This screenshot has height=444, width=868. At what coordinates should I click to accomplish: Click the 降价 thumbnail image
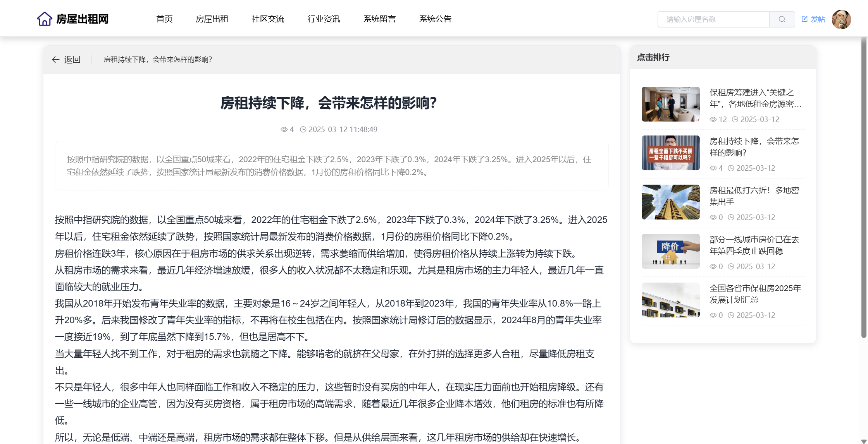point(670,251)
